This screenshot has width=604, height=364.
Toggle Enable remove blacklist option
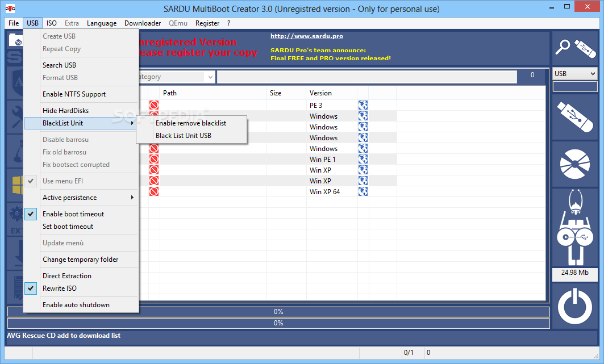(191, 123)
